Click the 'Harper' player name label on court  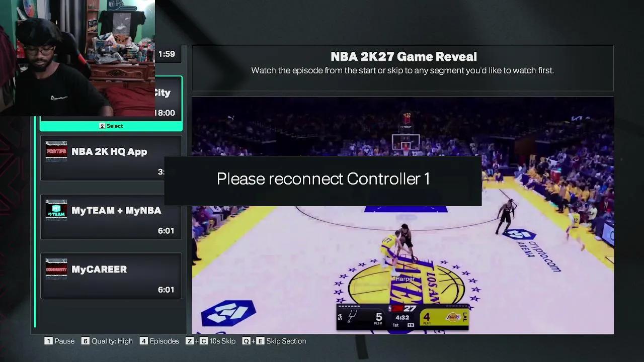[405, 279]
